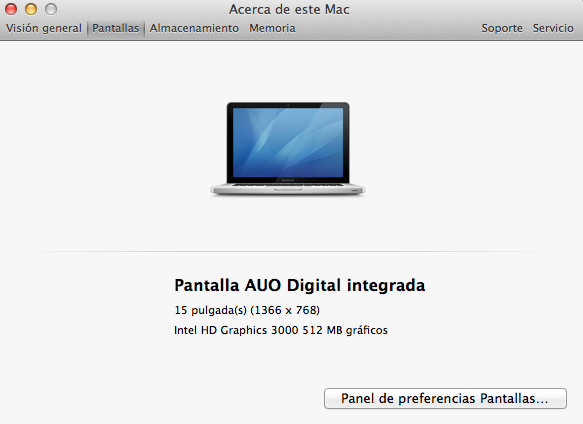Click the 15 pulgada(s) resolution text

247,310
